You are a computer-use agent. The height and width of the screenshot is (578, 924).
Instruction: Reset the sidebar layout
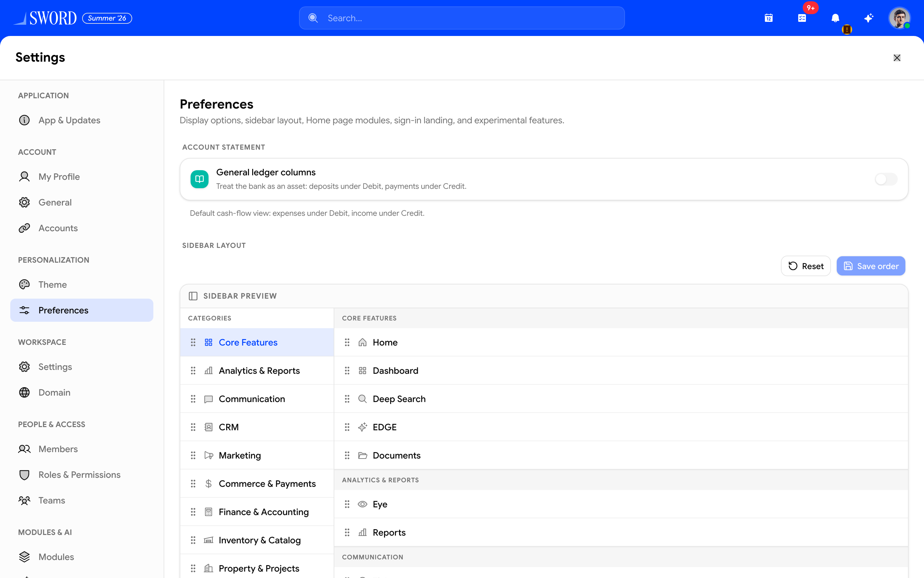(x=806, y=266)
